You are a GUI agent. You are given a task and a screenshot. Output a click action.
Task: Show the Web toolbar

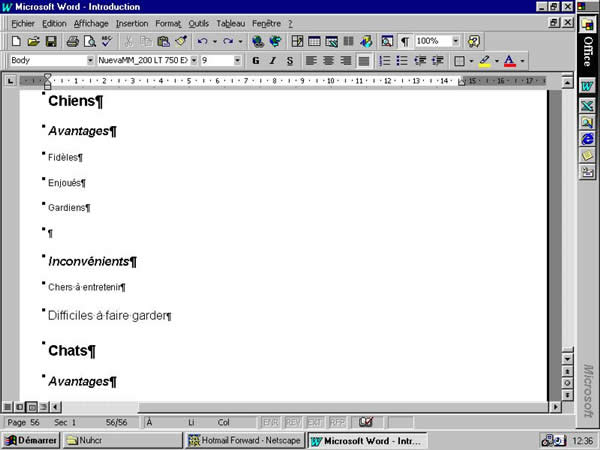pos(276,41)
